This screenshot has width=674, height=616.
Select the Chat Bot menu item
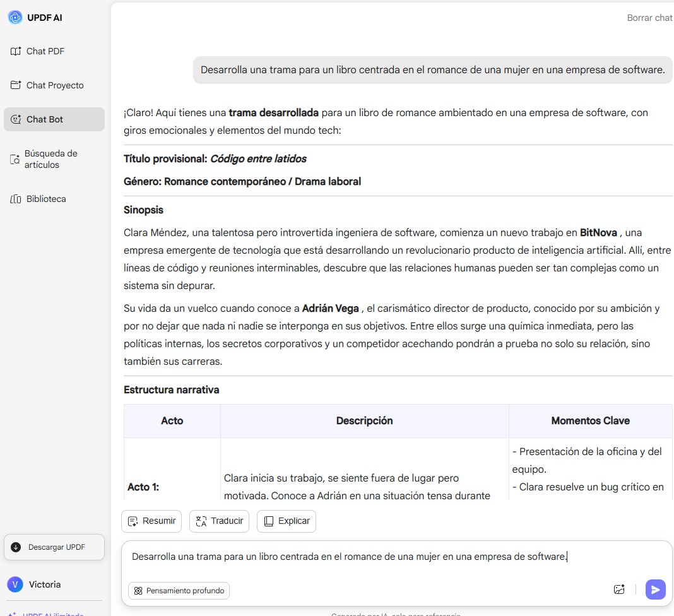click(x=54, y=119)
